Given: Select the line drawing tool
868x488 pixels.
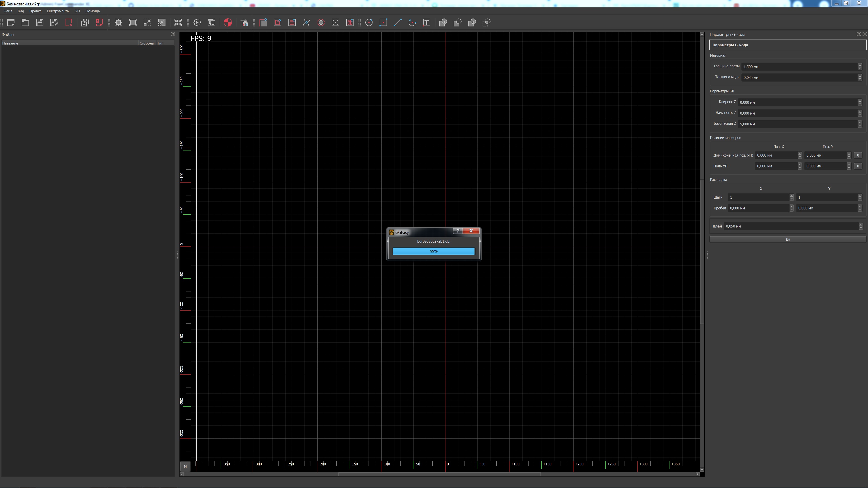Looking at the screenshot, I should tap(398, 23).
